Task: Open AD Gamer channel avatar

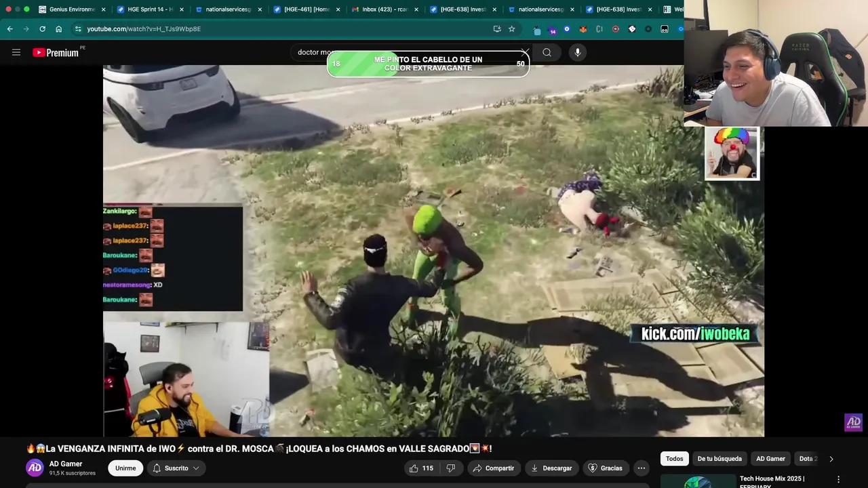Action: point(35,468)
